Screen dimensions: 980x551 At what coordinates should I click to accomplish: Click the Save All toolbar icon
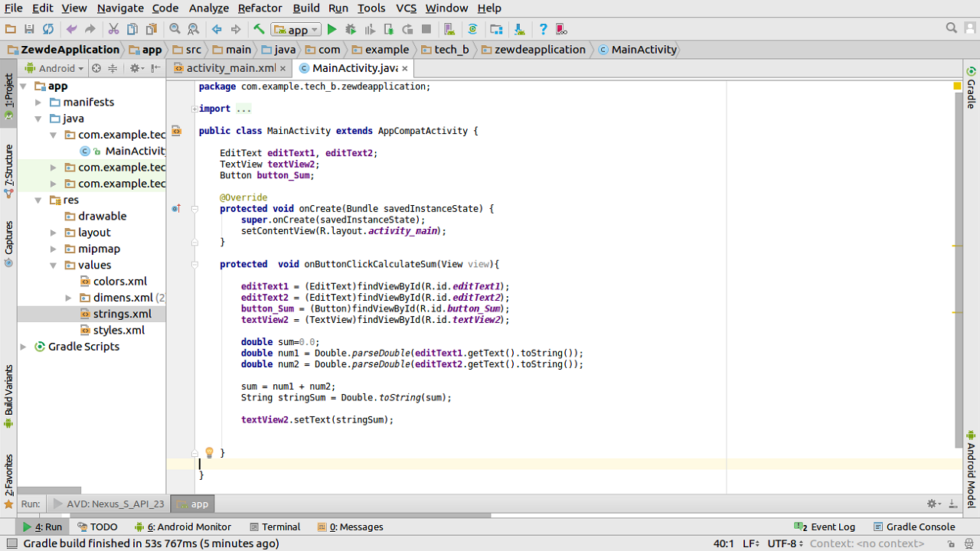tap(29, 29)
